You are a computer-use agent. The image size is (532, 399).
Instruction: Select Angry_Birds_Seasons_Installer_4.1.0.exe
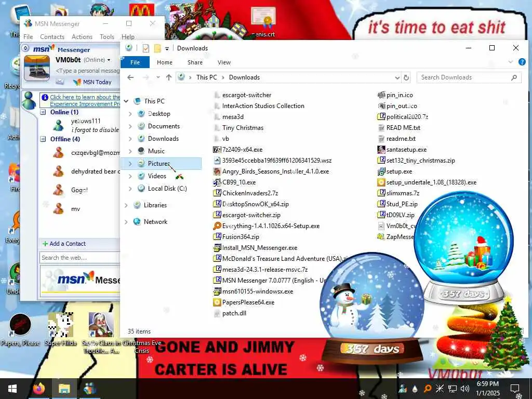[x=271, y=171]
